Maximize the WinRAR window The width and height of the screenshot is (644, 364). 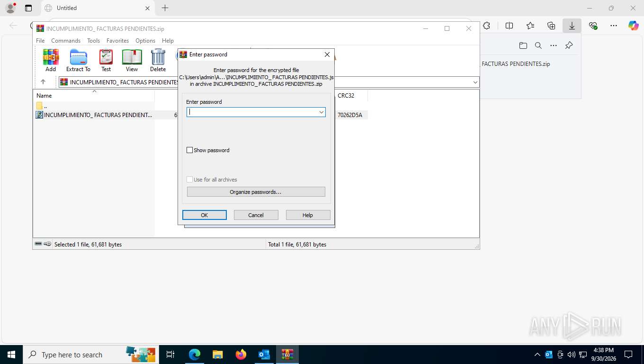447,28
